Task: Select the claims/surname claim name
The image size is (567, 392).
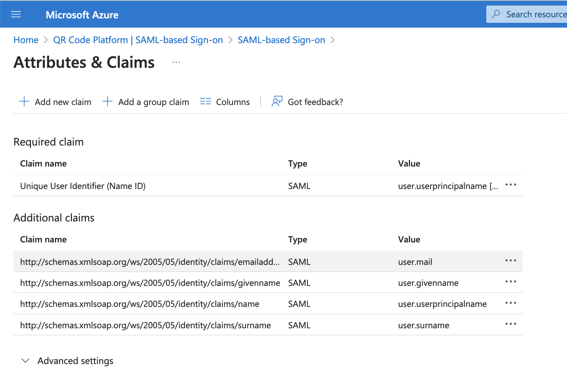Action: (146, 325)
